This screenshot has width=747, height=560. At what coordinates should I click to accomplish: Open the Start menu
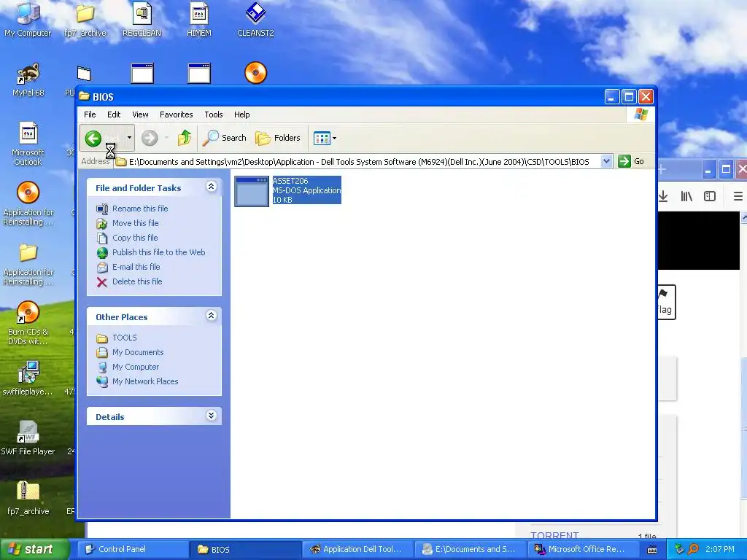coord(34,549)
